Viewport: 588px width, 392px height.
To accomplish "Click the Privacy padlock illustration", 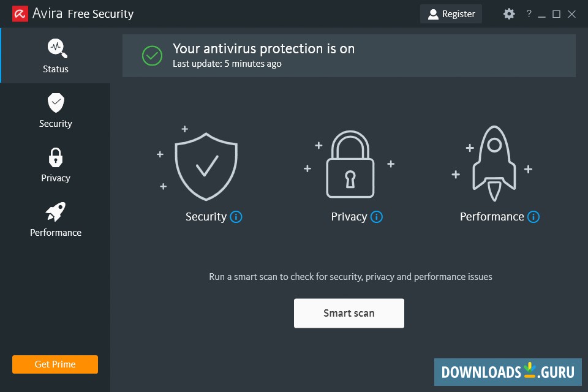I will tap(349, 165).
